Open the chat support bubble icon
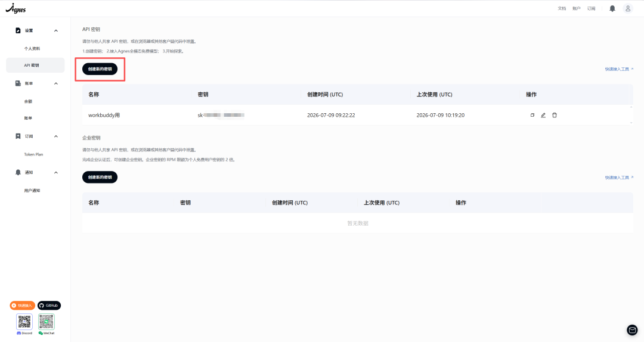The height and width of the screenshot is (342, 644). coord(632,330)
